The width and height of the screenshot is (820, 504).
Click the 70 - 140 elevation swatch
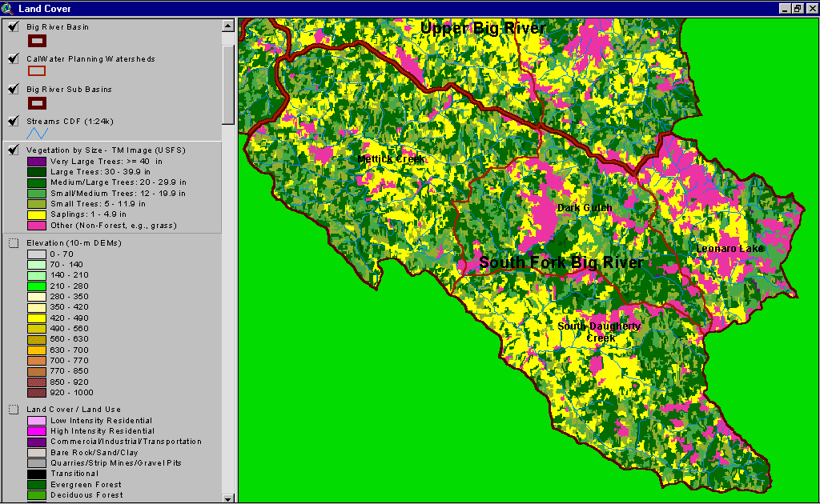37,265
